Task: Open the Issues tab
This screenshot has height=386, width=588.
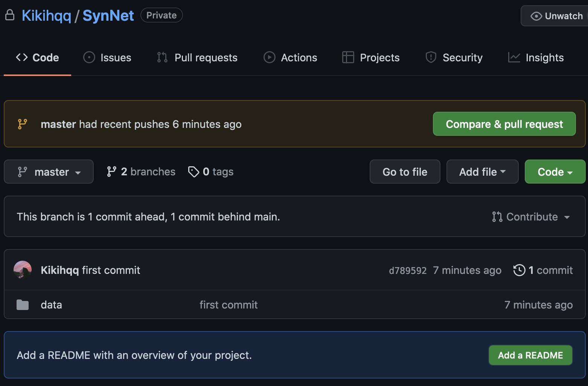Action: 107,58
